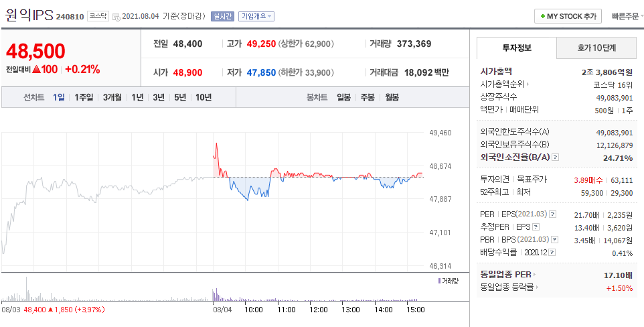
Task: Click the 거래량 value 373,369
Action: click(414, 44)
